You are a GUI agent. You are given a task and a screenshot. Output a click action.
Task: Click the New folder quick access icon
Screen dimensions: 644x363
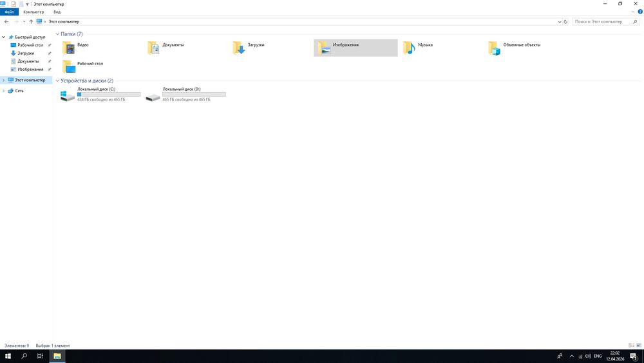tap(21, 4)
